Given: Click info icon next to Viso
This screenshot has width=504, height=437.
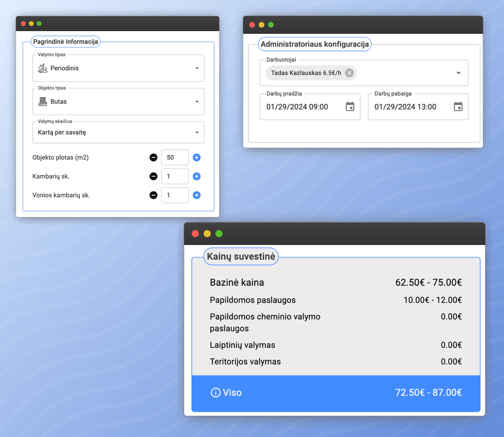Looking at the screenshot, I should [x=216, y=393].
